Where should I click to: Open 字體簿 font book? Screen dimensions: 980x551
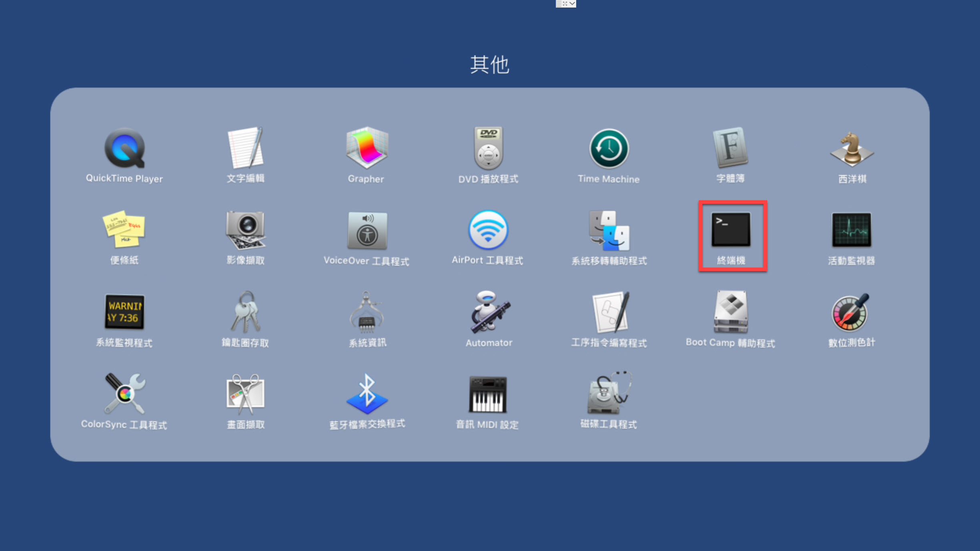click(730, 148)
